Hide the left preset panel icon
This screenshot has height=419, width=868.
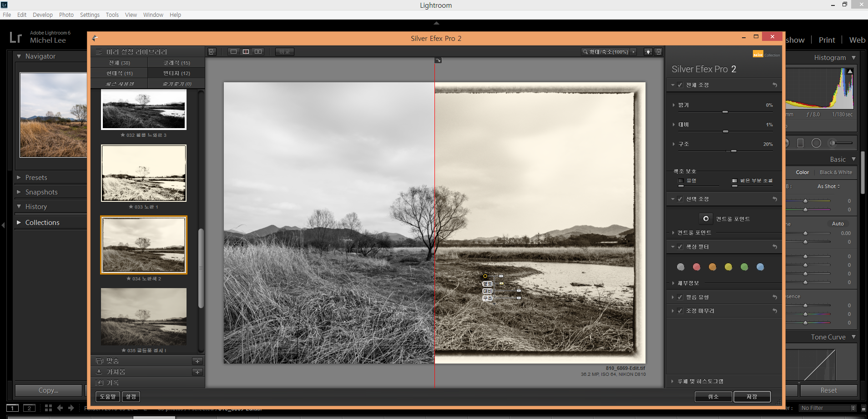click(212, 52)
